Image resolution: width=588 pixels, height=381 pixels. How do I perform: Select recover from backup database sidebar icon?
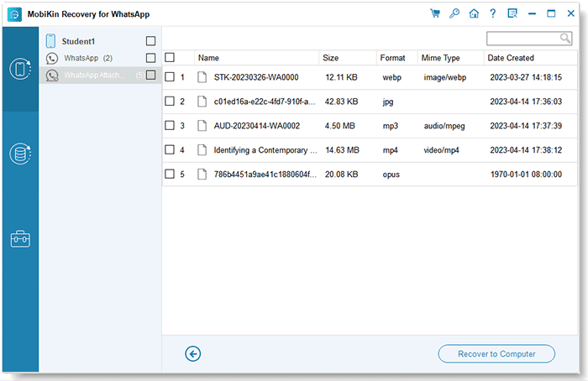(x=20, y=154)
